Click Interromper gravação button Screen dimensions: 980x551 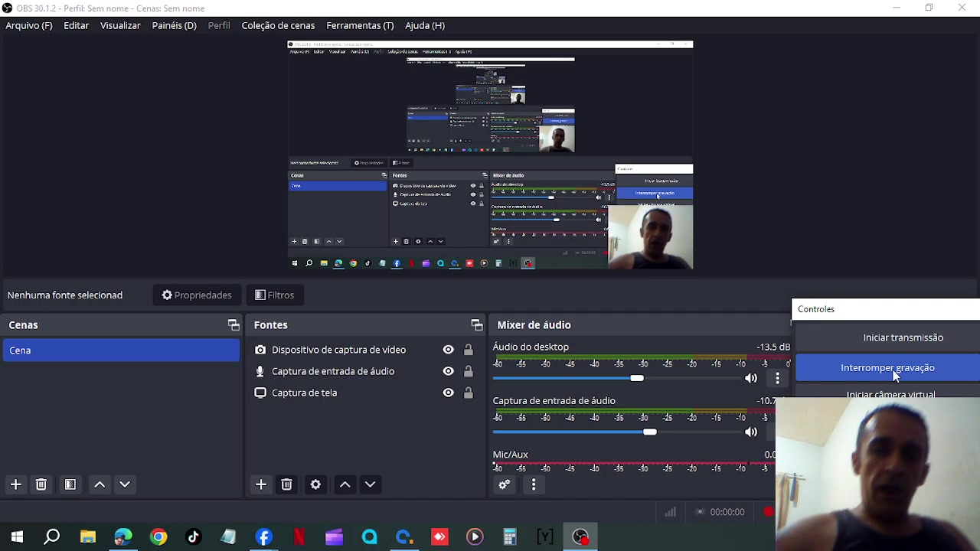pos(887,367)
